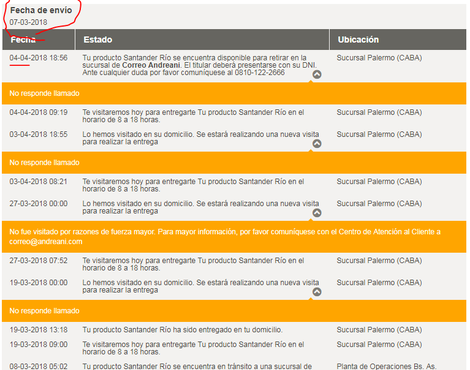This screenshot has height=370, width=470.
Task: Select Te visitaremos hoy text at 19-03-2018 09:00
Action: [x=193, y=348]
